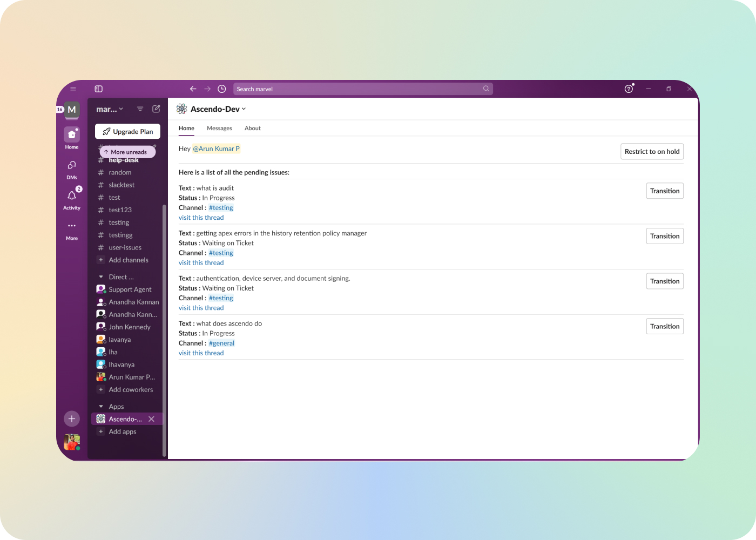Click the @Arun Kumar P mention
The width and height of the screenshot is (756, 540).
pos(216,149)
